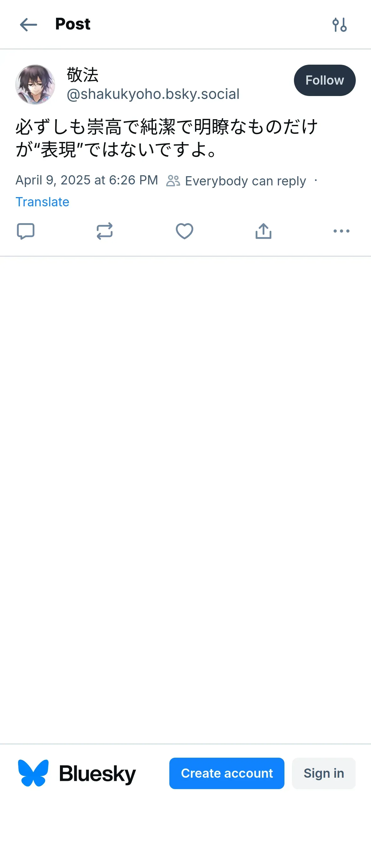Viewport: 371px width, 868px height.
Task: Click the Japanese post text body
Action: click(x=166, y=138)
